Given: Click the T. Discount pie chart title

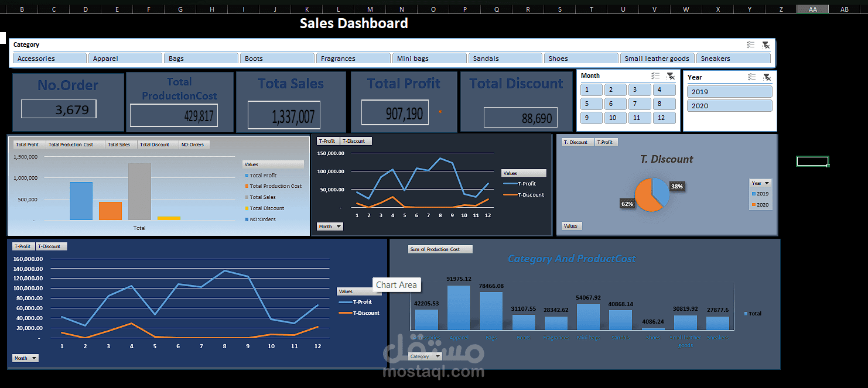Looking at the screenshot, I should coord(667,159).
